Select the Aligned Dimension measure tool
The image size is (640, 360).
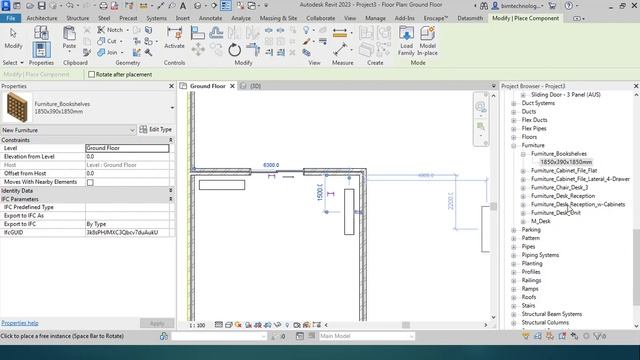[x=340, y=33]
